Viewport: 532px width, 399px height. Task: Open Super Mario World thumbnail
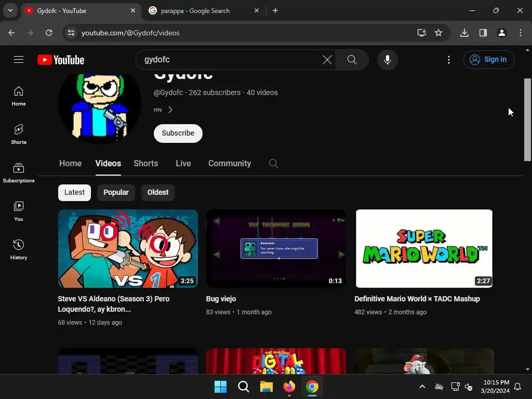click(424, 249)
